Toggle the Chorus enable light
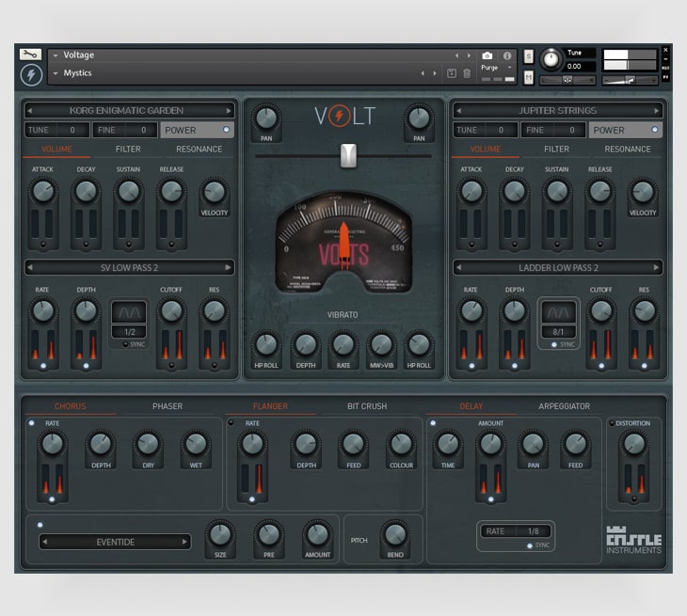The height and width of the screenshot is (616, 687). pos(32,423)
